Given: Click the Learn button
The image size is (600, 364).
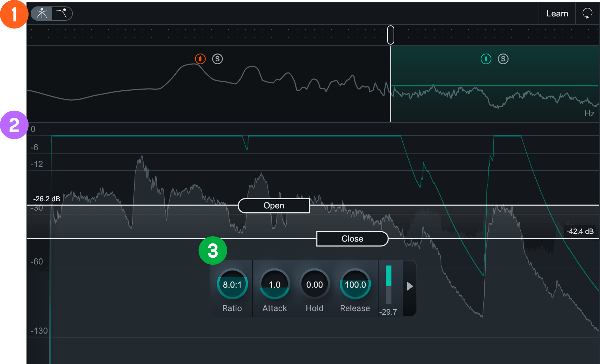Looking at the screenshot, I should (x=557, y=14).
